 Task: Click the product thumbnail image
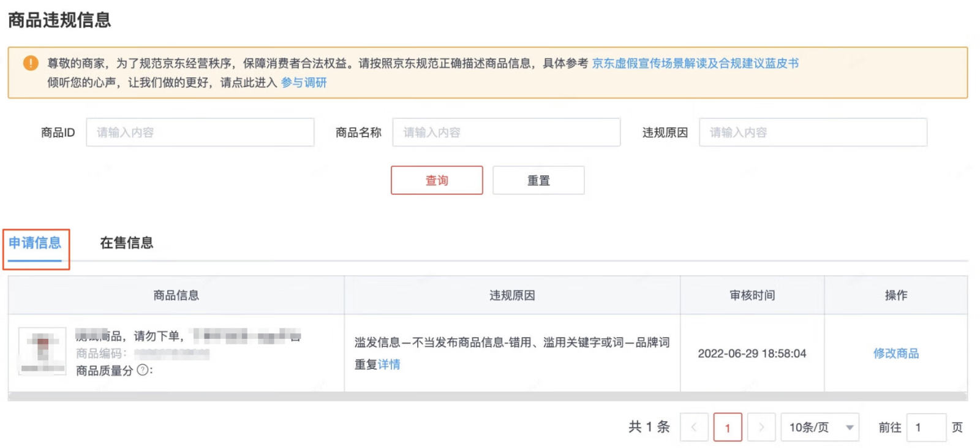42,351
